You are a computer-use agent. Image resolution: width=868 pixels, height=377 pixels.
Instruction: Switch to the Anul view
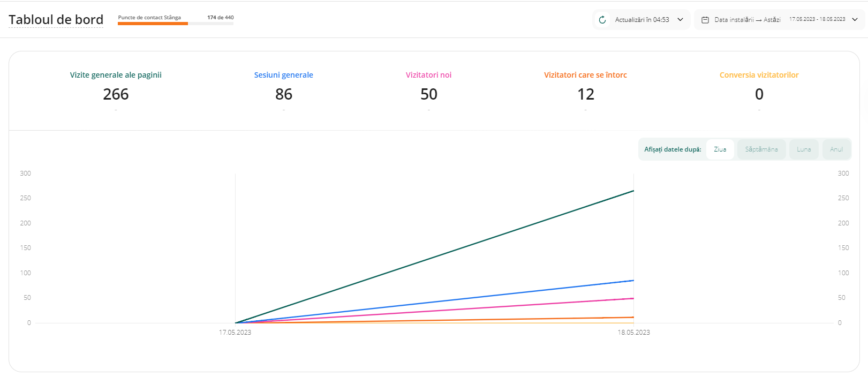coord(836,149)
